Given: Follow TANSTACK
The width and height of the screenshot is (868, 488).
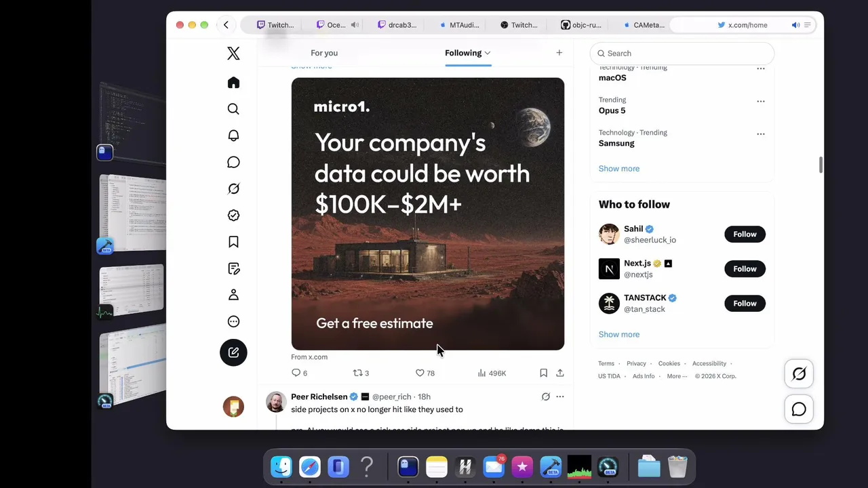Looking at the screenshot, I should [745, 304].
